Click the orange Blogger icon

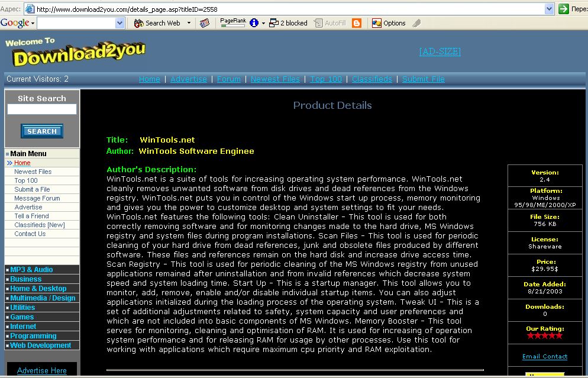point(357,23)
